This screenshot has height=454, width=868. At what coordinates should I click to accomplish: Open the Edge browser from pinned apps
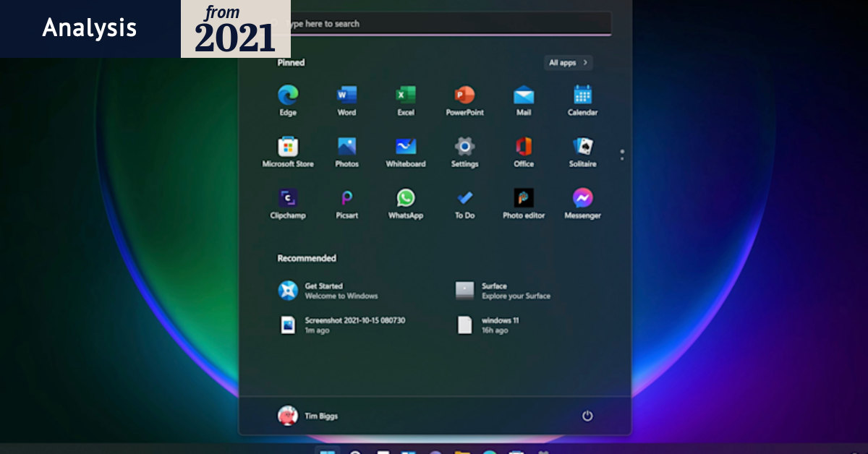[x=288, y=100]
